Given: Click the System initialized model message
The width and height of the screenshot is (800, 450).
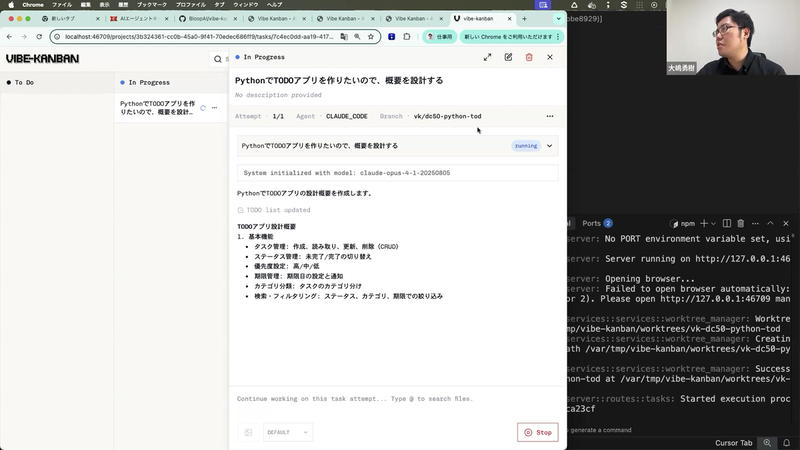Looking at the screenshot, I should (x=397, y=173).
